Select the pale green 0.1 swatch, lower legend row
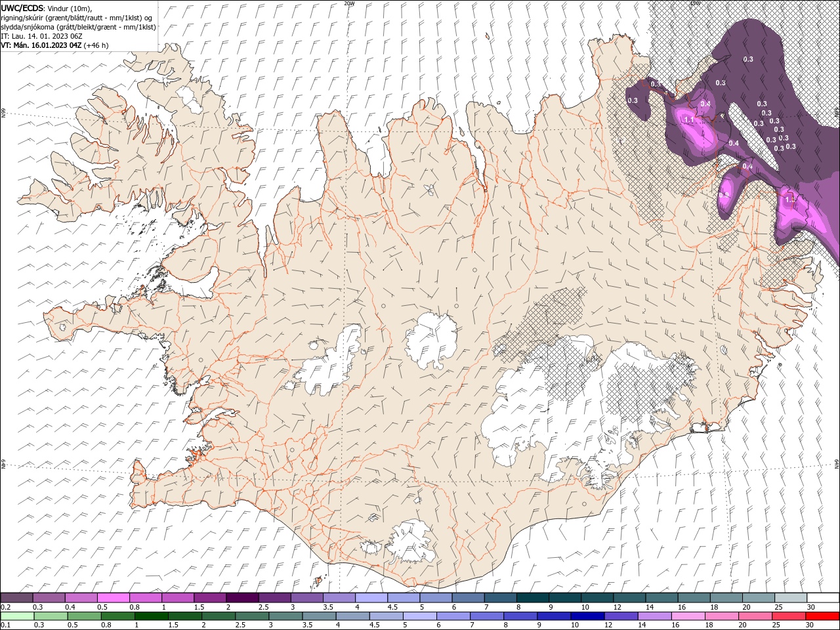 (17, 616)
